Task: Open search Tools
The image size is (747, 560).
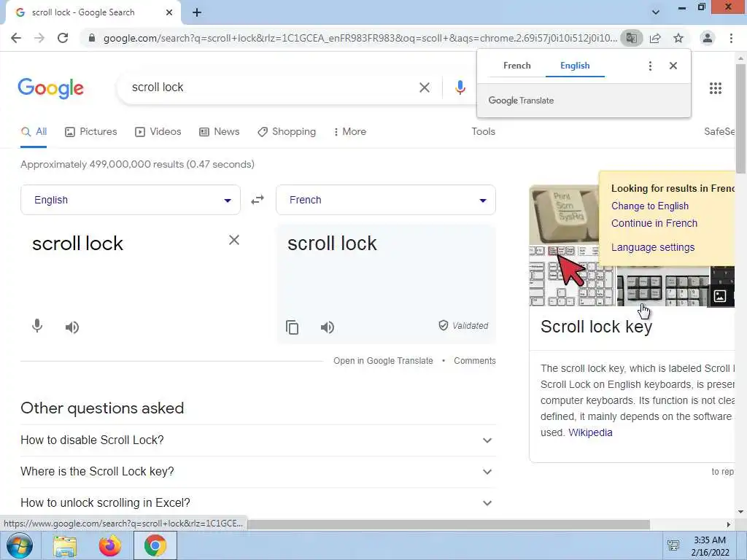Action: (483, 131)
